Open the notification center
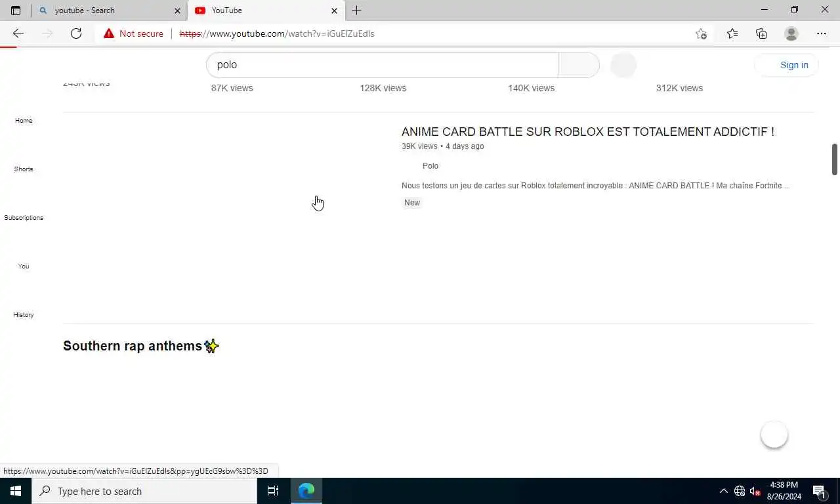The width and height of the screenshot is (840, 504). click(819, 491)
